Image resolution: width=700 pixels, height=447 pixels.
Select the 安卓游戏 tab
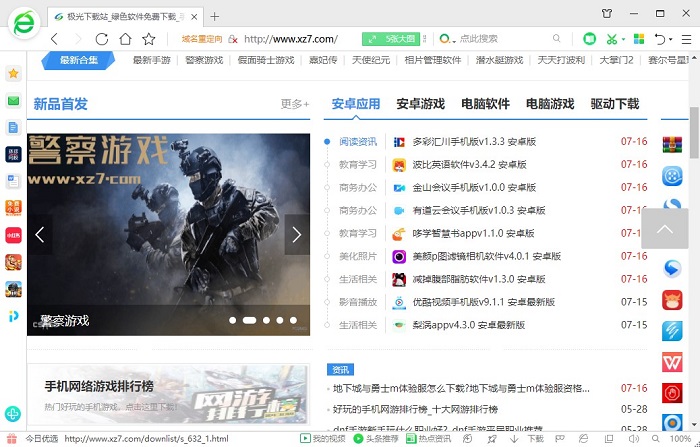click(421, 104)
